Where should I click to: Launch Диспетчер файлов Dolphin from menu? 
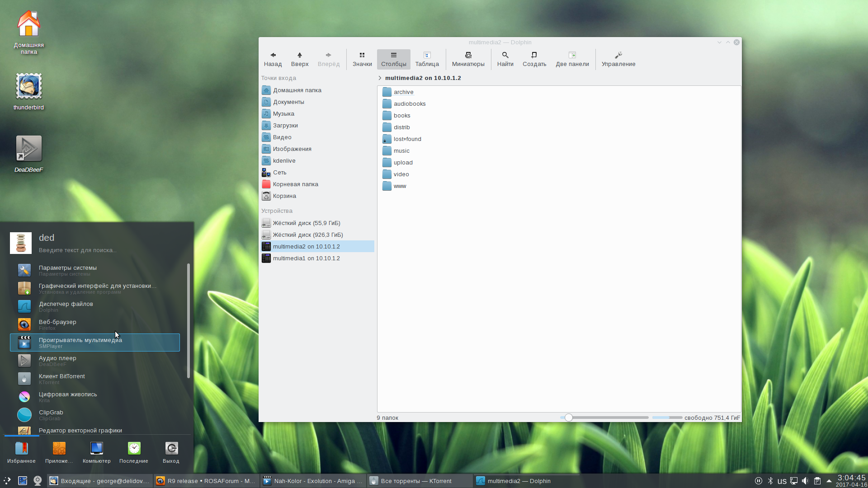click(66, 306)
